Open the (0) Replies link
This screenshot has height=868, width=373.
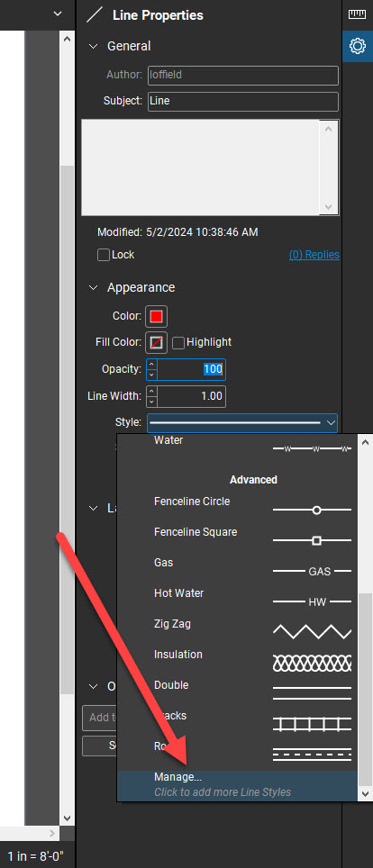tap(314, 255)
